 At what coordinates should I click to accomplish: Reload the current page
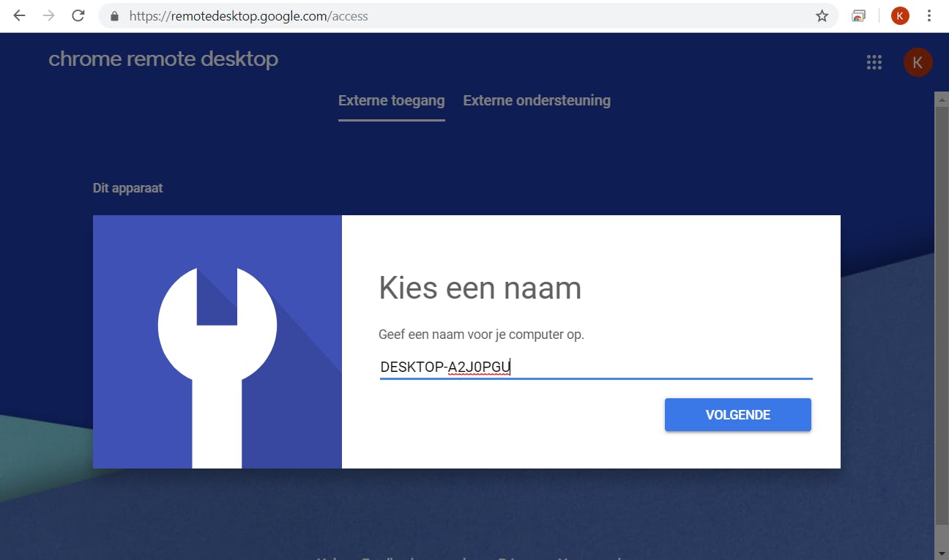78,16
